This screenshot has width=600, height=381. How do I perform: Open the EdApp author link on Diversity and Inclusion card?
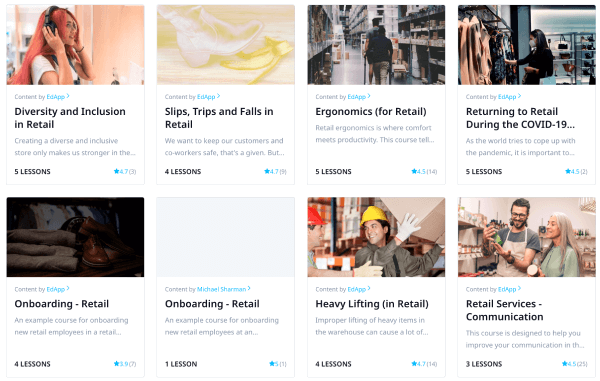click(x=55, y=97)
